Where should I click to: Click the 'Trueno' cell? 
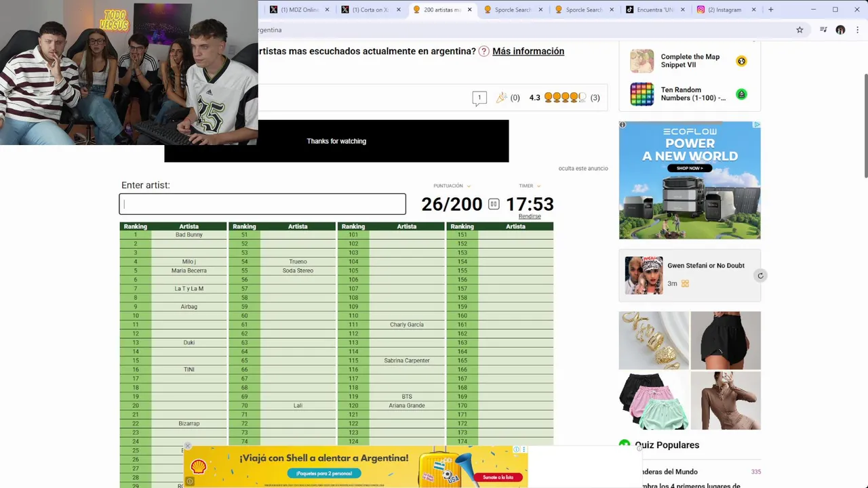[298, 262]
